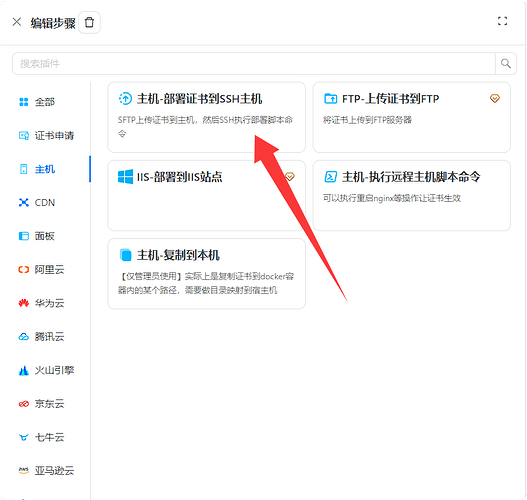Pick the 主机-复制到本机 plugin card
This screenshot has width=527, height=500.
[206, 274]
